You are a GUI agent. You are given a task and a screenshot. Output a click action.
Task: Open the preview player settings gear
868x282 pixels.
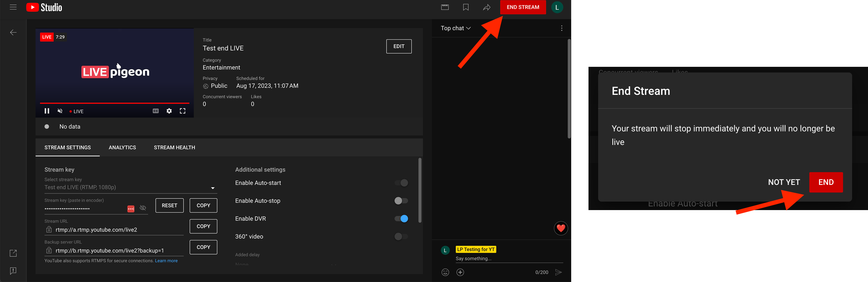point(169,111)
